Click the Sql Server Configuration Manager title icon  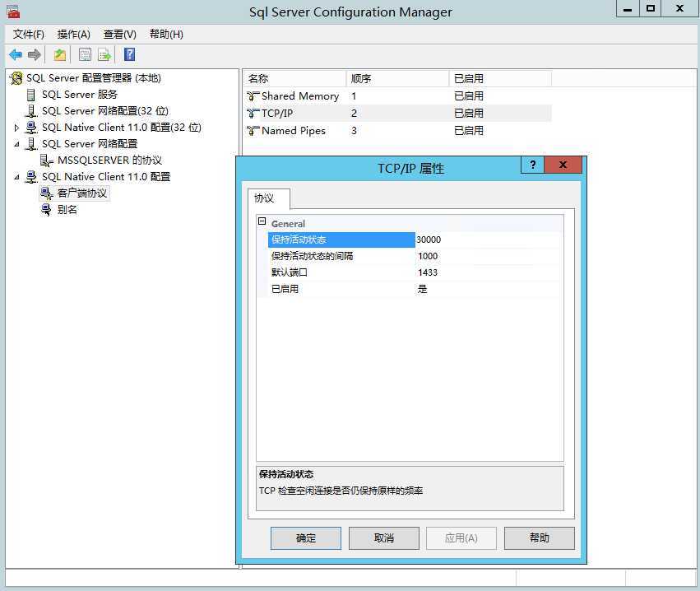[13, 12]
